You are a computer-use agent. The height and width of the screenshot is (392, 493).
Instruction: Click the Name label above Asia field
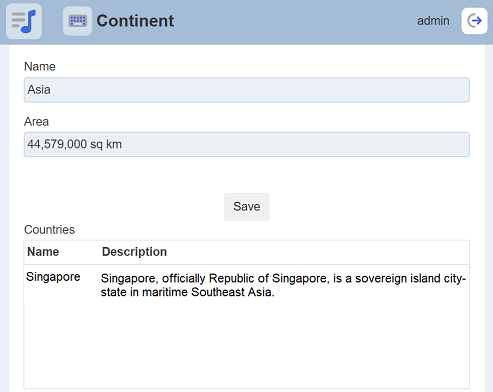(40, 67)
